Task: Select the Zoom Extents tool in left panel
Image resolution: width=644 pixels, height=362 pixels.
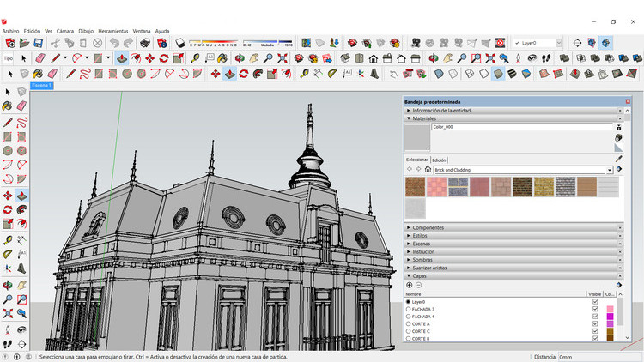Action: tap(8, 314)
